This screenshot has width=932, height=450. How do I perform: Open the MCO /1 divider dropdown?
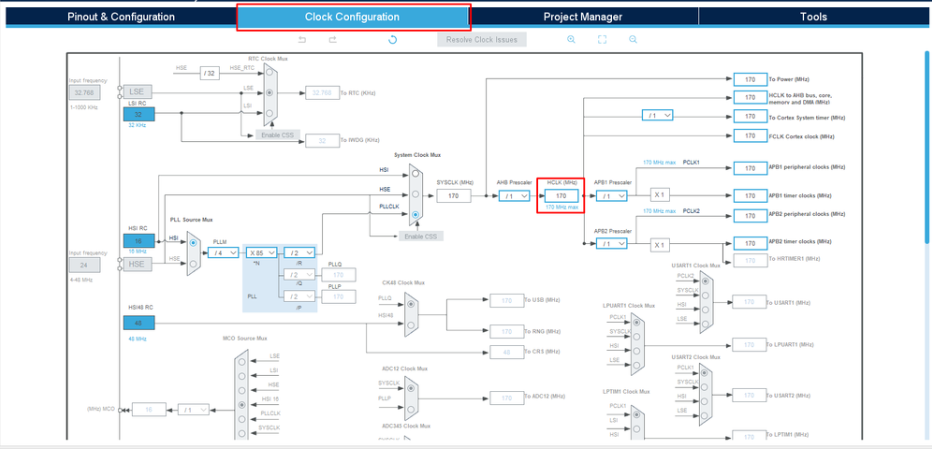(x=194, y=410)
